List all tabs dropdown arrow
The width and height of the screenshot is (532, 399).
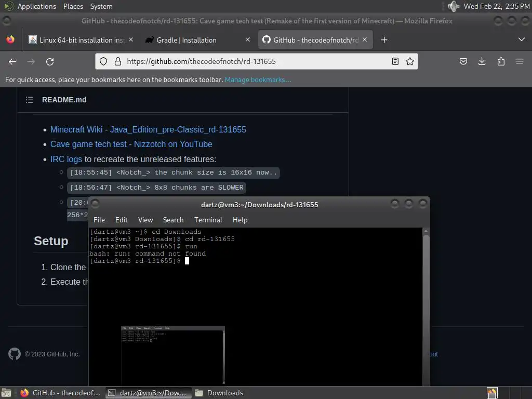[x=522, y=39]
